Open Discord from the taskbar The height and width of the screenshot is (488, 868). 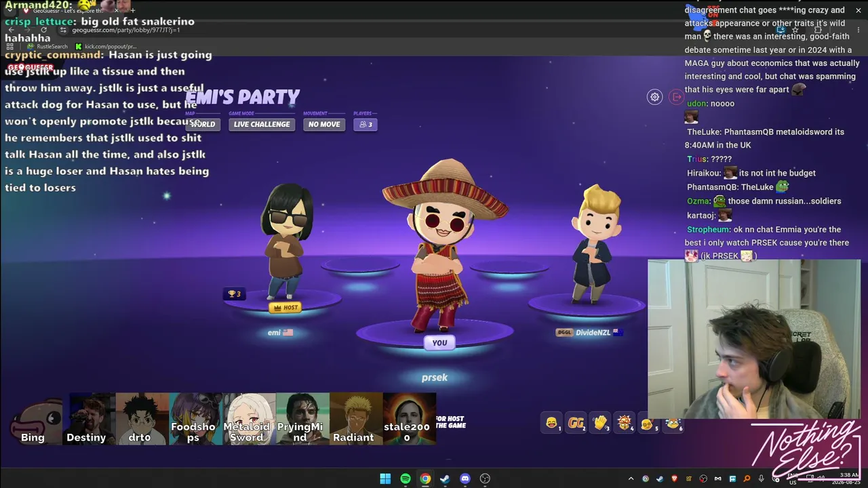tap(465, 479)
